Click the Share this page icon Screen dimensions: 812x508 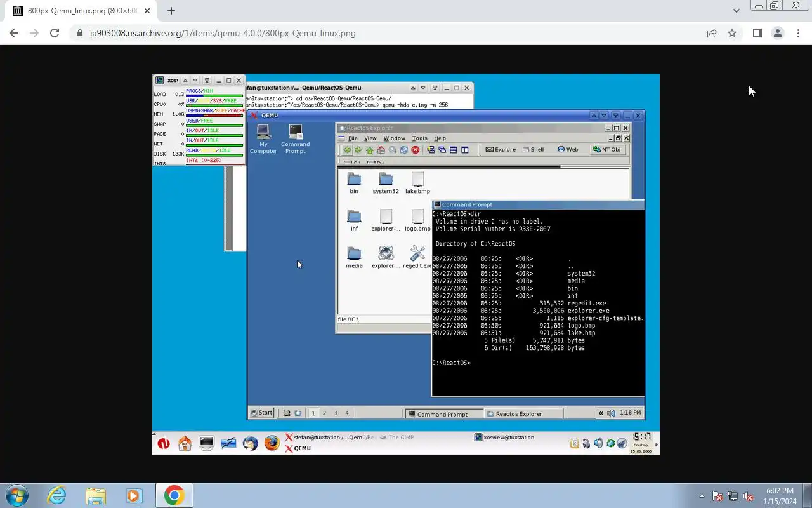tap(712, 33)
